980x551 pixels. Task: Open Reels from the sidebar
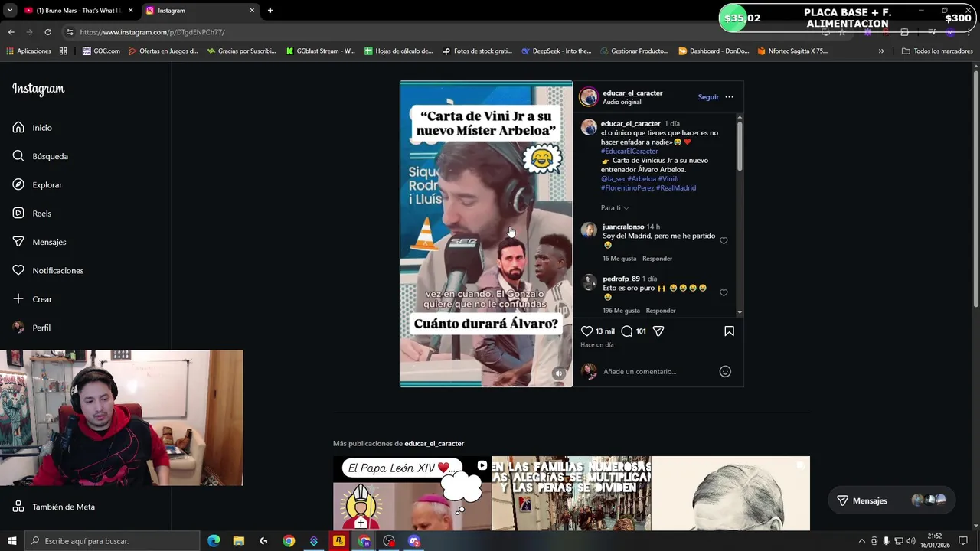[x=31, y=214]
